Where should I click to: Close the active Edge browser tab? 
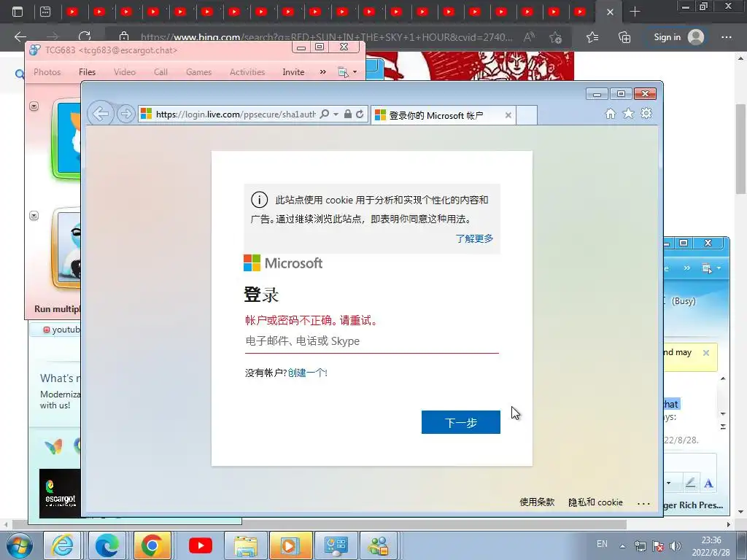click(610, 12)
